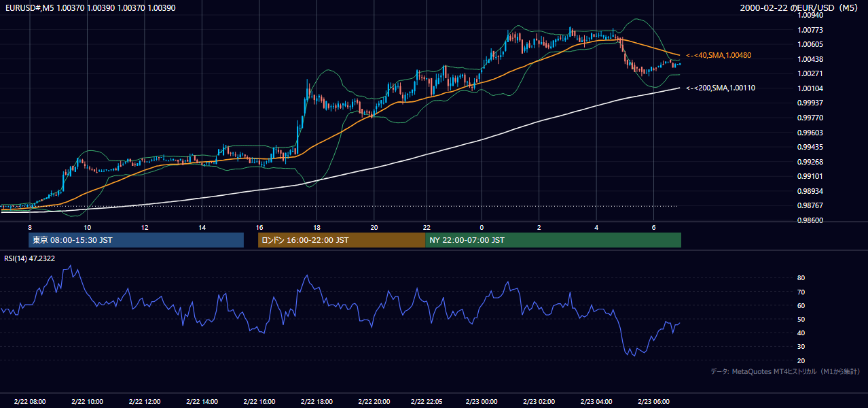Click RSI scale level 40
The width and height of the screenshot is (868, 408).
[801, 333]
